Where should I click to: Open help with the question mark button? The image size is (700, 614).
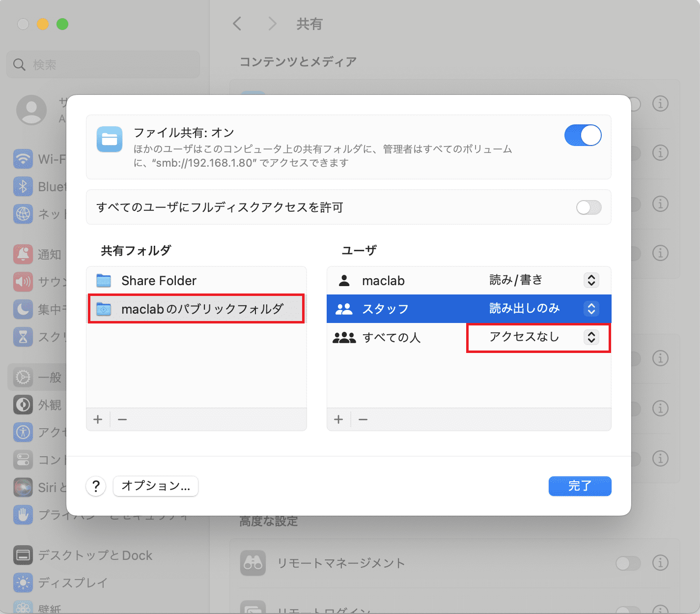[96, 486]
